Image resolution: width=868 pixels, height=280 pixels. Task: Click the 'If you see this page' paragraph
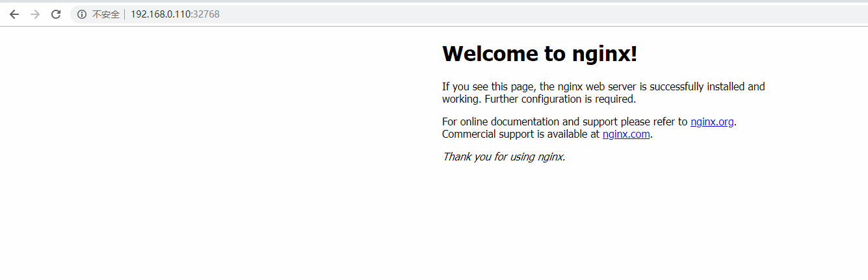pos(603,93)
